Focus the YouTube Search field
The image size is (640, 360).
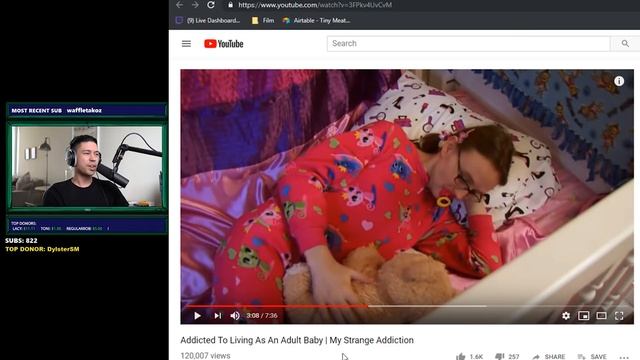click(x=468, y=44)
